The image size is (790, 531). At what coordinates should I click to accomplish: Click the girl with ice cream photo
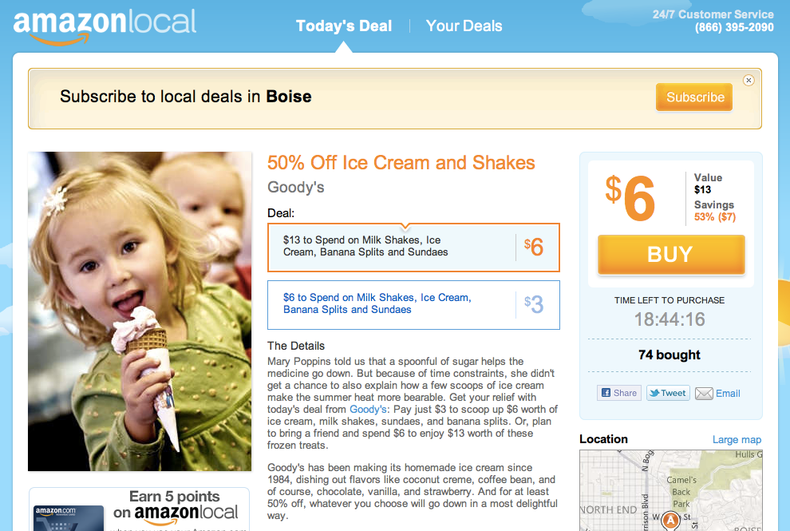pos(140,311)
